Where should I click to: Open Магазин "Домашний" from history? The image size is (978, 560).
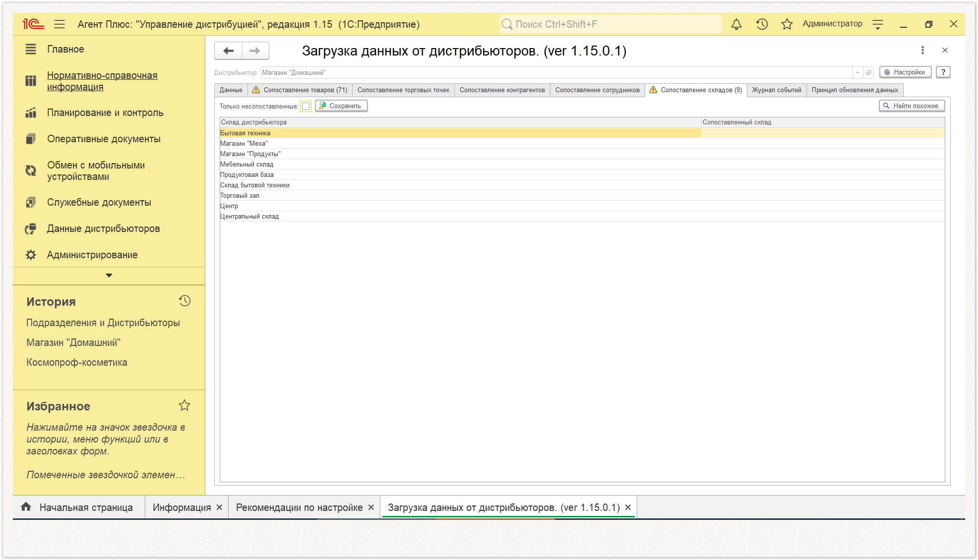click(x=73, y=342)
